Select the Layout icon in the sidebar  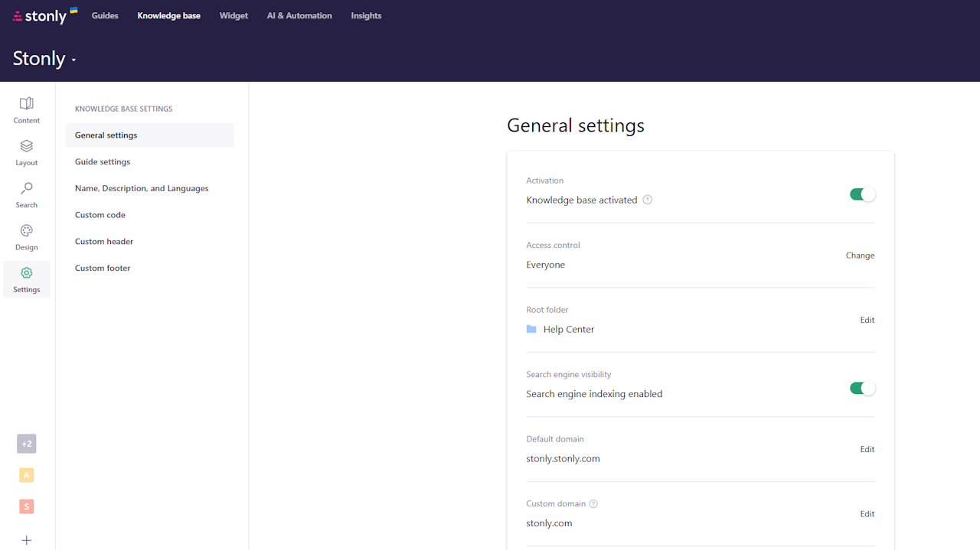26,151
